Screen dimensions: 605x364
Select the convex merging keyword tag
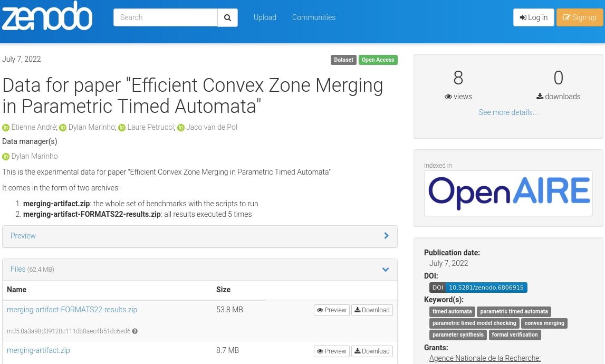544,323
